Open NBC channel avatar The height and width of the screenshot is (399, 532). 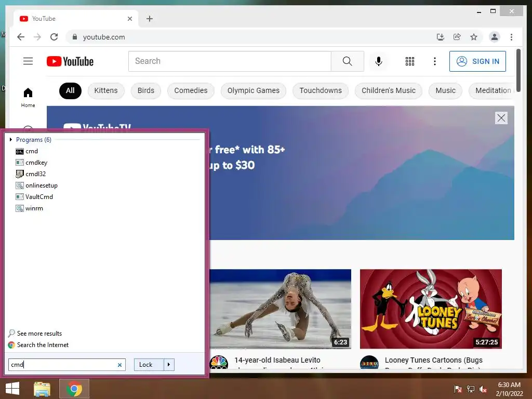coord(219,362)
